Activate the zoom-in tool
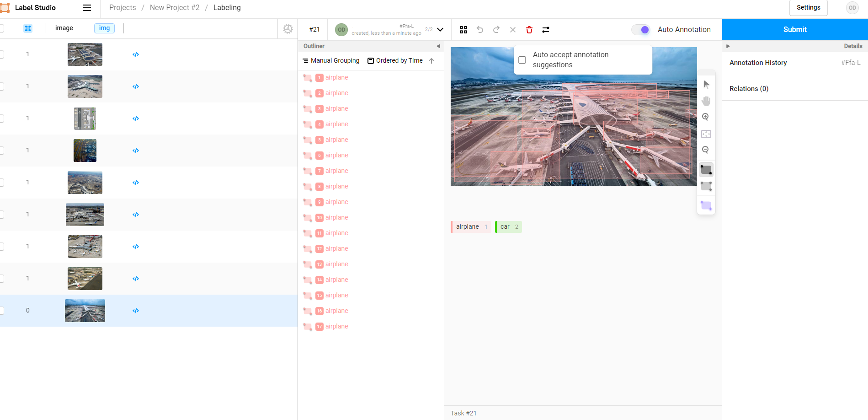 coord(706,117)
